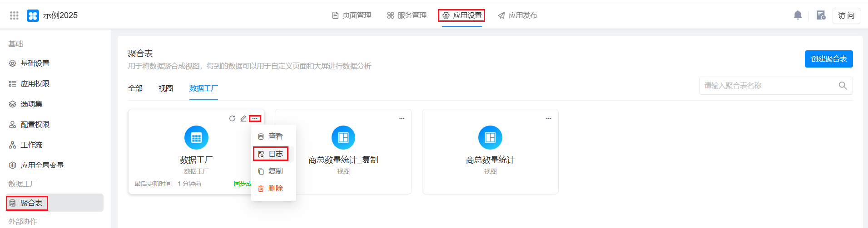The image size is (868, 228).
Task: Open 工作流 in the sidebar
Action: pyautogui.click(x=31, y=145)
